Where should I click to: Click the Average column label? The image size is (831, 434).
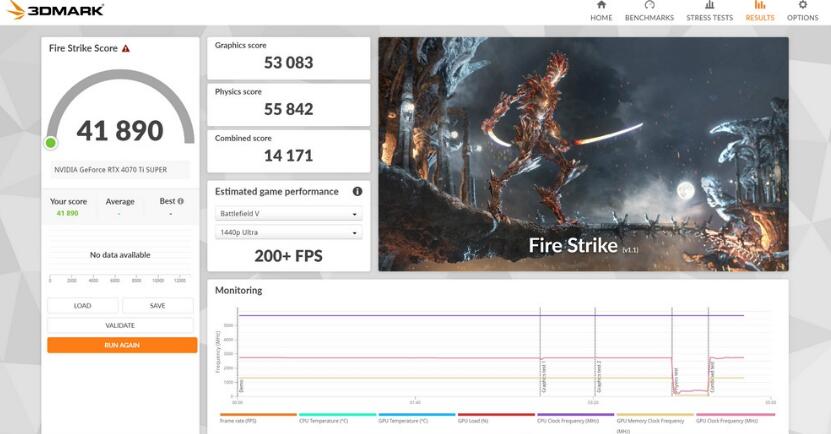[x=120, y=201]
